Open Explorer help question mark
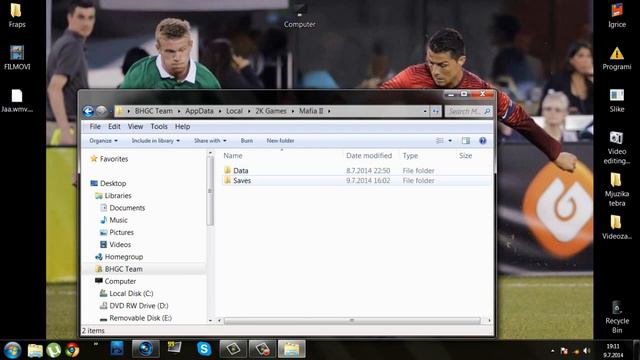 pos(482,140)
